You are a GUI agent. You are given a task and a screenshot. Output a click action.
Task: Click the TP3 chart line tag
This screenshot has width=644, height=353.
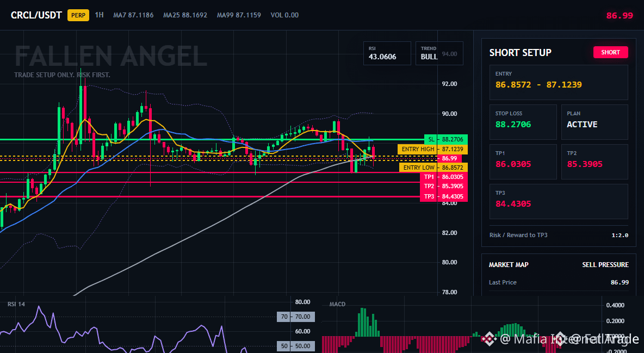429,196
